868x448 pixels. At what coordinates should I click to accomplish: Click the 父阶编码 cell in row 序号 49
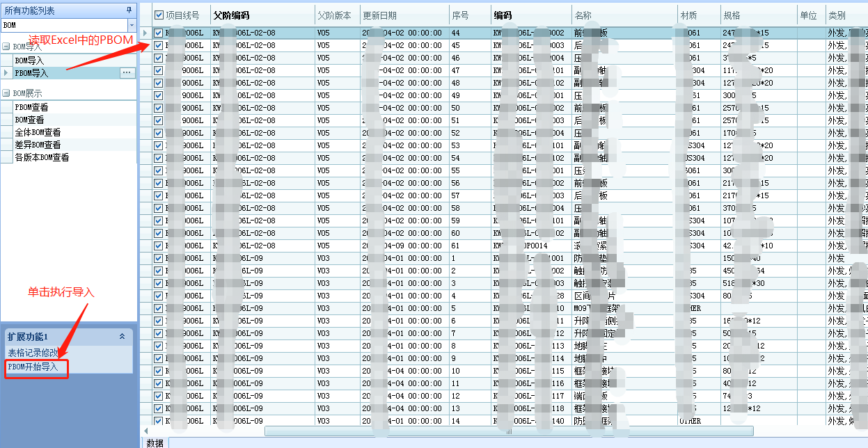[262, 95]
